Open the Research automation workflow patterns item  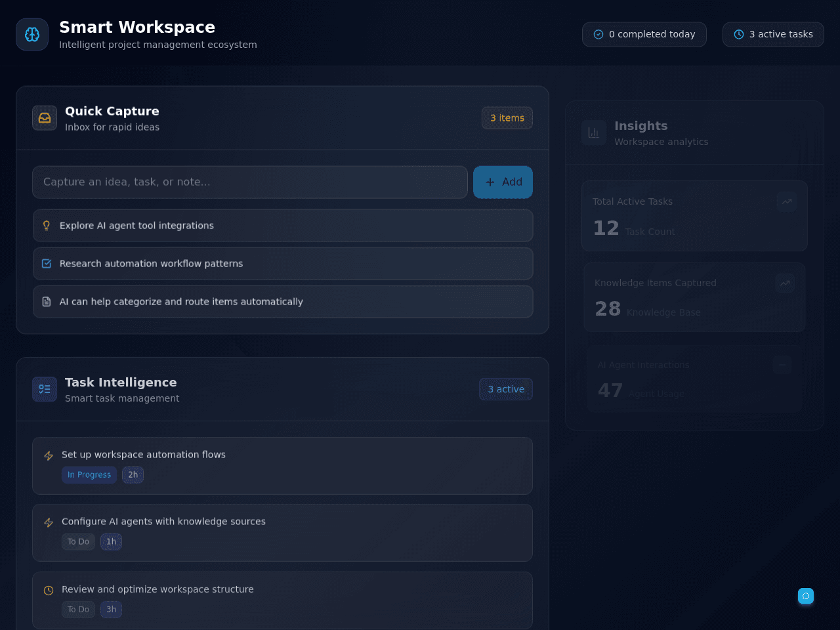(x=283, y=264)
